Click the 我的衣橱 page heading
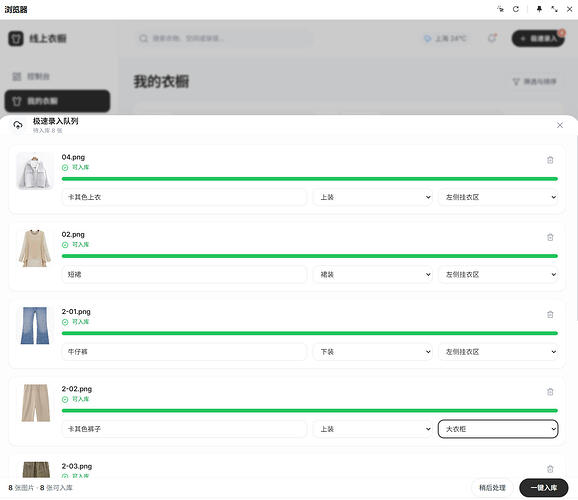 [x=161, y=81]
